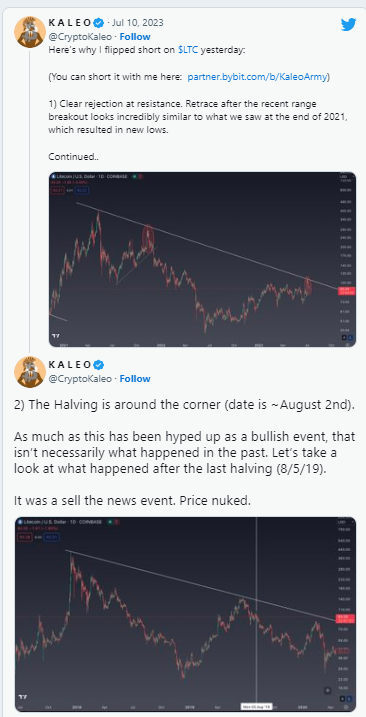Screen dimensions: 366x717
Task: Click the @CryptoKaleo handle in the second tweet
Action: click(x=80, y=379)
